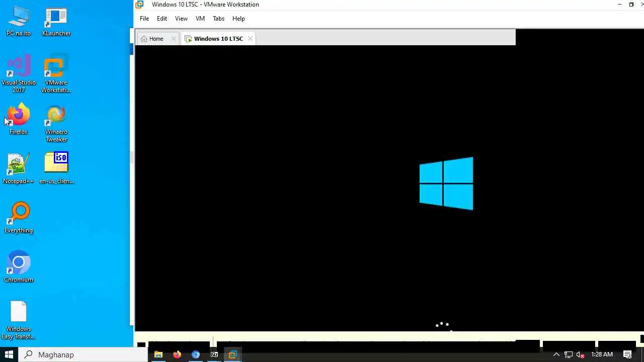Image resolution: width=644 pixels, height=362 pixels.
Task: Open the Notepad++ desktop shortcut
Action: (19, 169)
